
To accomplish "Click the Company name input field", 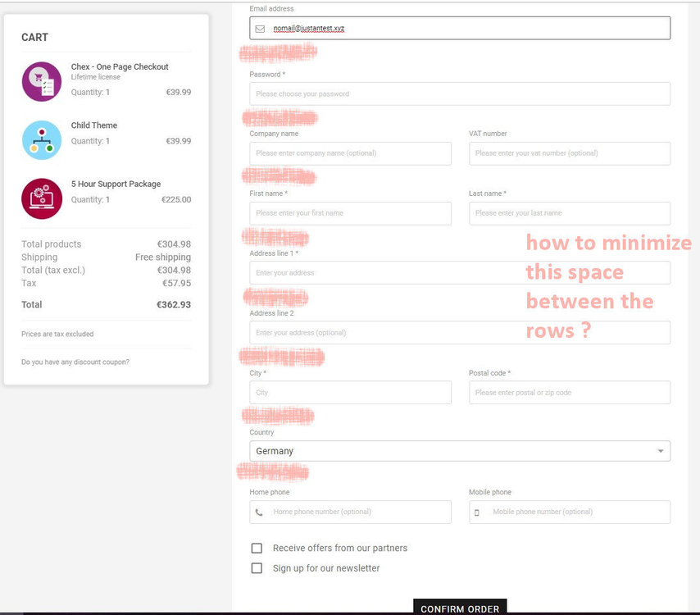I will (x=350, y=153).
